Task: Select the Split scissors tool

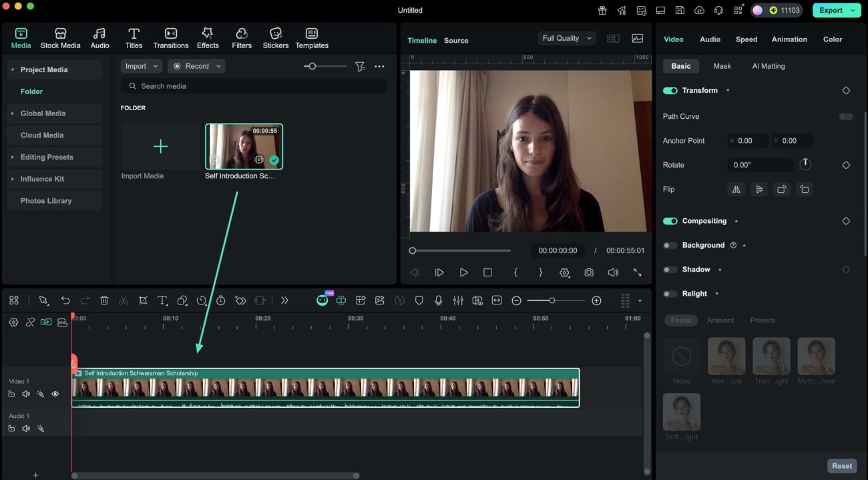Action: [124, 300]
